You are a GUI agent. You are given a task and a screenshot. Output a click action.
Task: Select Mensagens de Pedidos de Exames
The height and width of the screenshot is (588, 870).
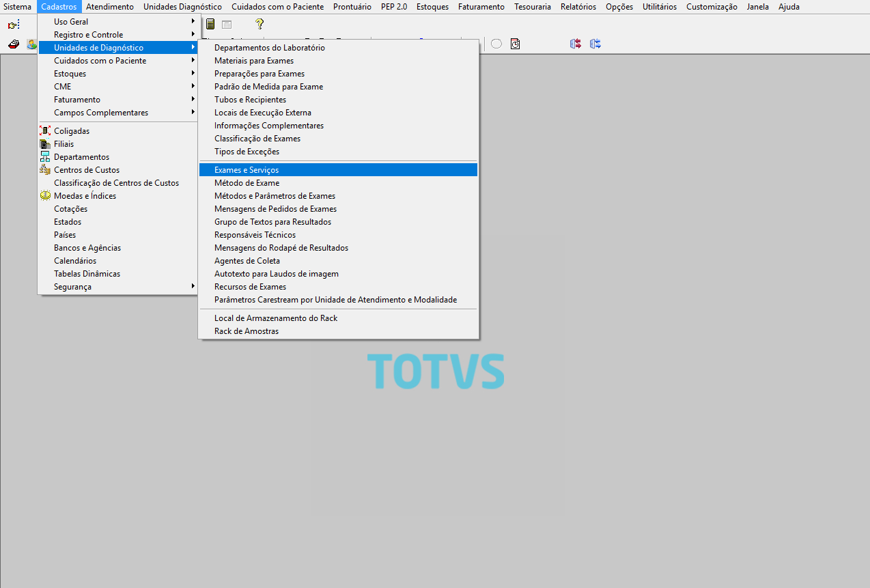(338, 209)
